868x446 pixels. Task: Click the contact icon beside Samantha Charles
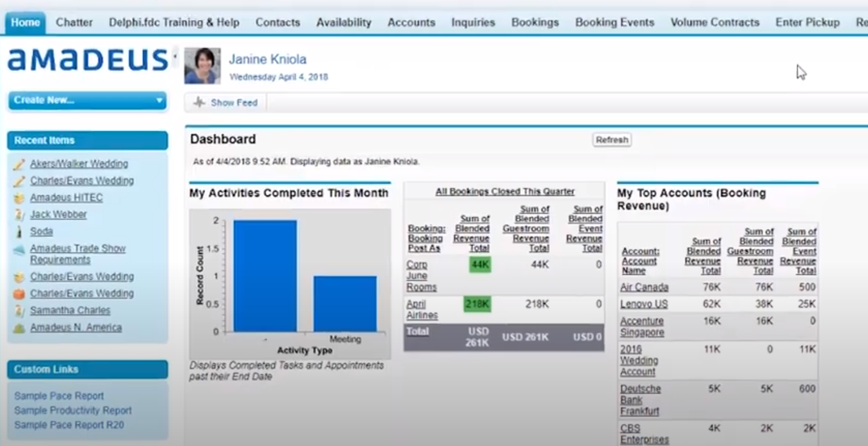click(19, 311)
